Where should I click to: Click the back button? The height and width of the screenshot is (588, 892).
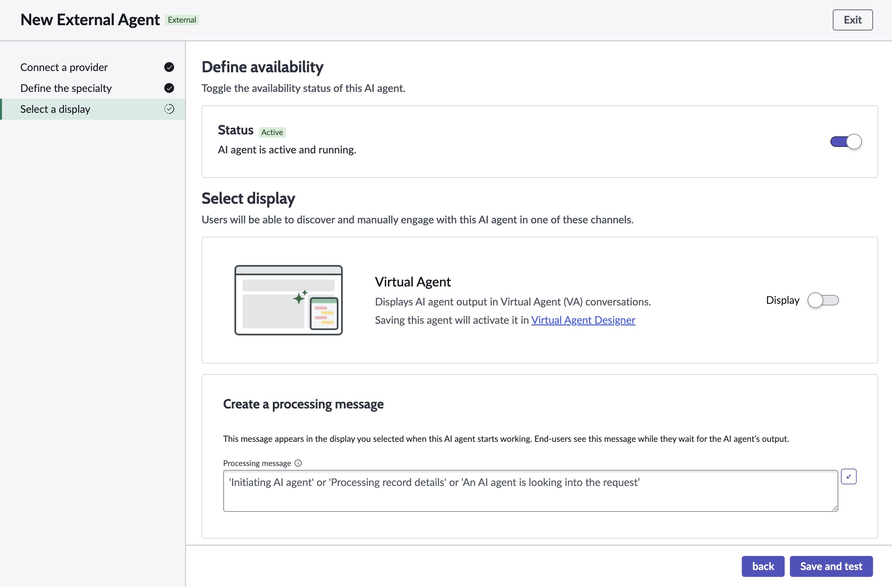[763, 566]
